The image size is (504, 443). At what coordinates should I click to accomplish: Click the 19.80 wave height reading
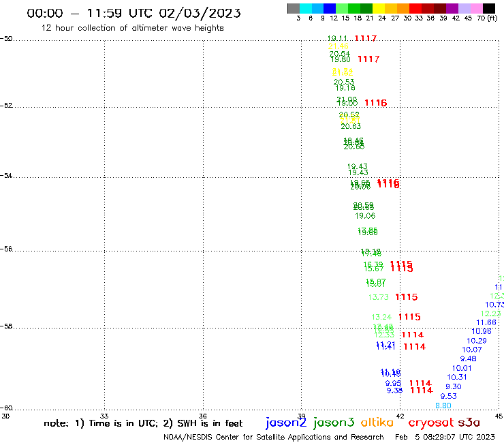tap(341, 59)
